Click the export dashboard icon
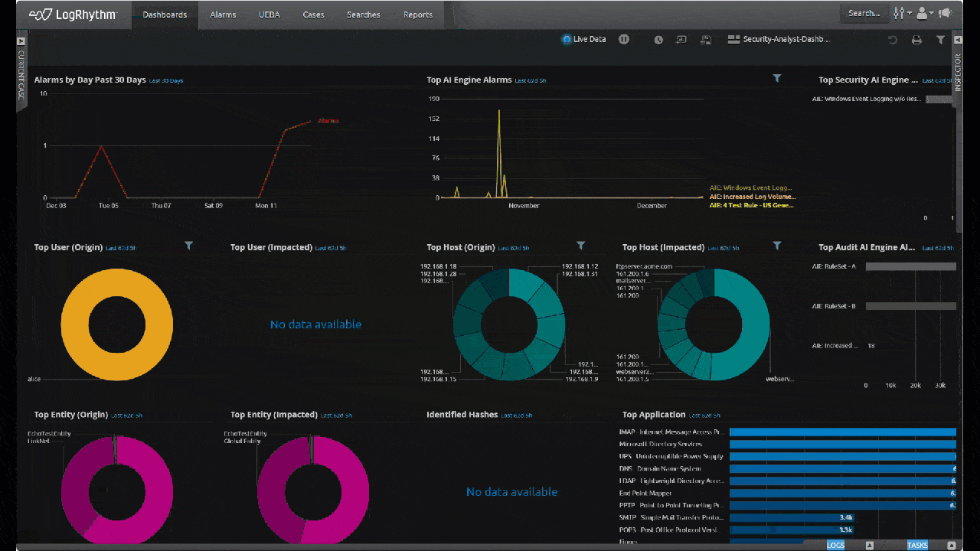The height and width of the screenshot is (551, 980). [x=681, y=39]
